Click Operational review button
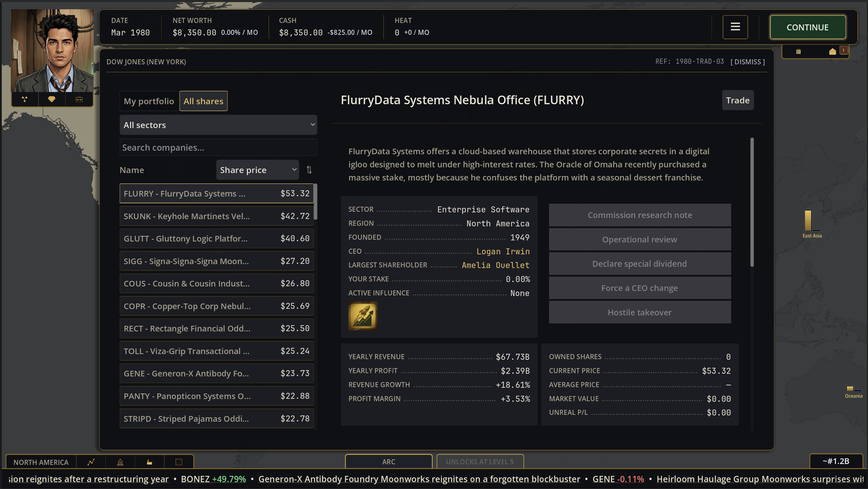The width and height of the screenshot is (868, 489). [x=640, y=240]
